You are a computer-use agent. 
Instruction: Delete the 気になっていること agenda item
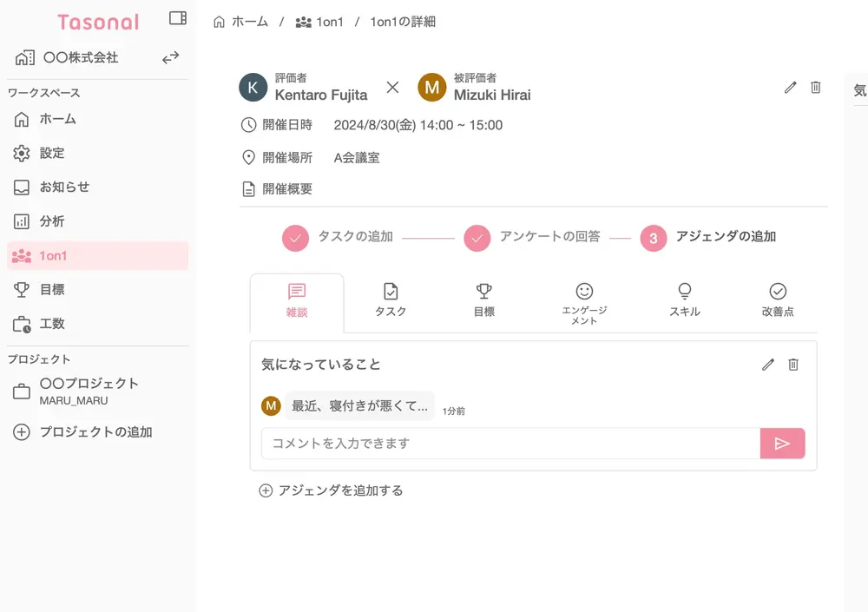(x=792, y=365)
